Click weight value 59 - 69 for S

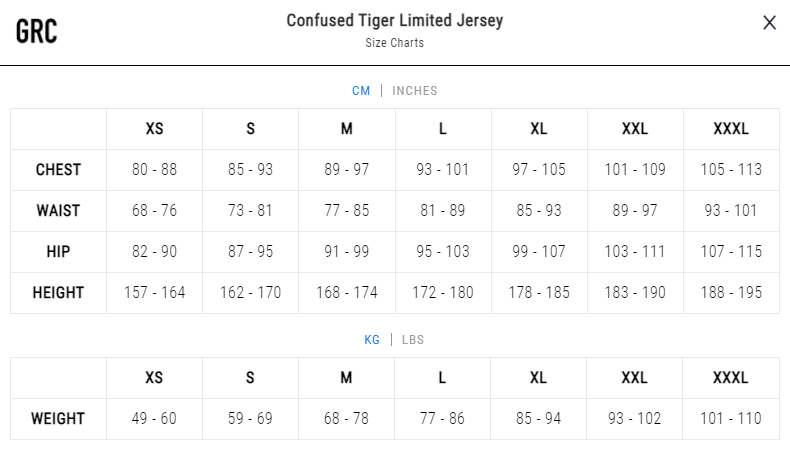250,419
